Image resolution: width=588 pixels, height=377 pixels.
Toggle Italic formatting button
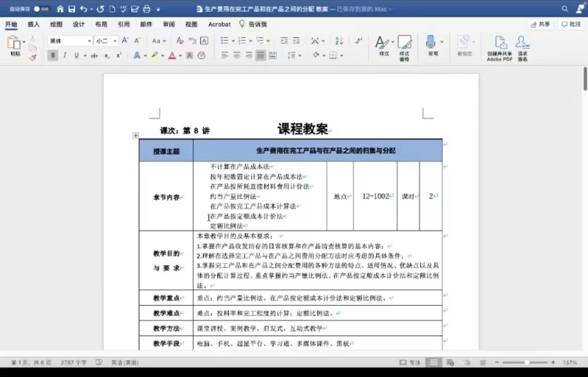point(65,55)
